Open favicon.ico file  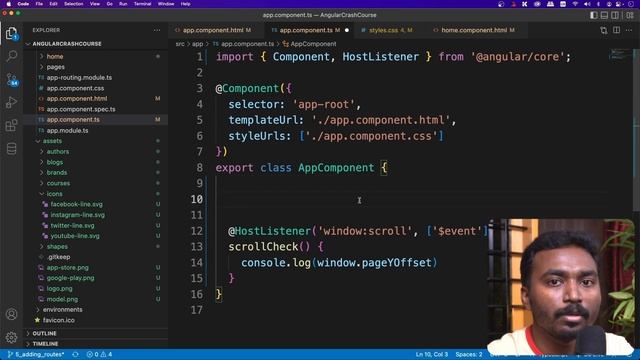click(59, 320)
